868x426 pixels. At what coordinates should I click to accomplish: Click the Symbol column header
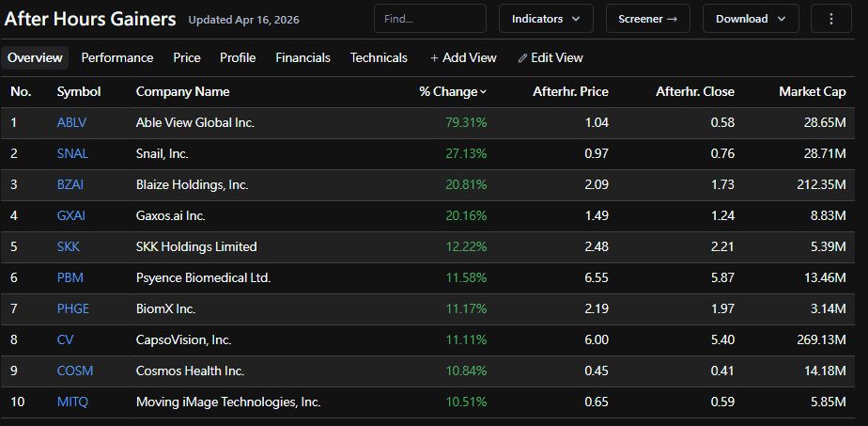click(79, 91)
